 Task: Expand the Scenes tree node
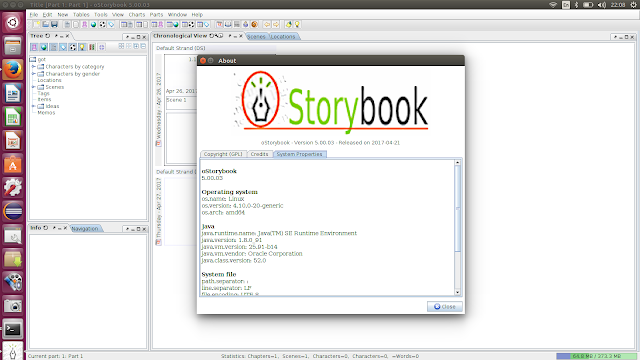coord(33,87)
